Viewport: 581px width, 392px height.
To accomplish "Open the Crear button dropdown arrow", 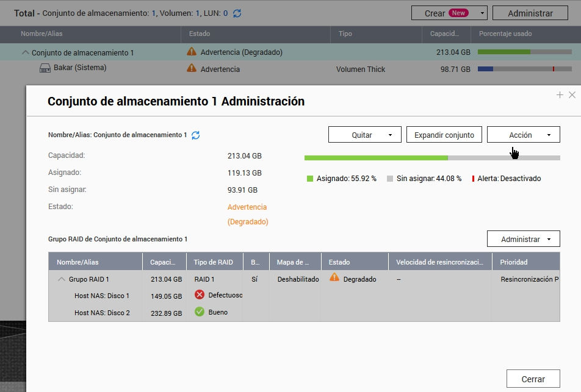I will pos(482,13).
